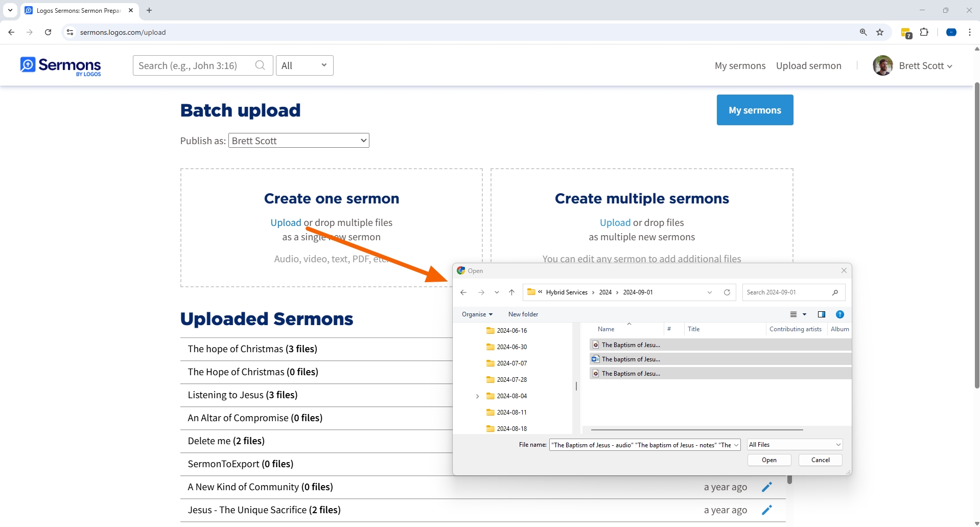
Task: Open The hope of Christmas (3 files) sermon
Action: (x=252, y=349)
